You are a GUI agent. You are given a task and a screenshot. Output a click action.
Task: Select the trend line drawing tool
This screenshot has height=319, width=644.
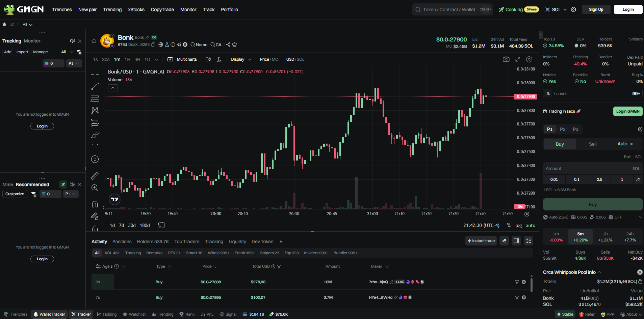click(x=95, y=86)
